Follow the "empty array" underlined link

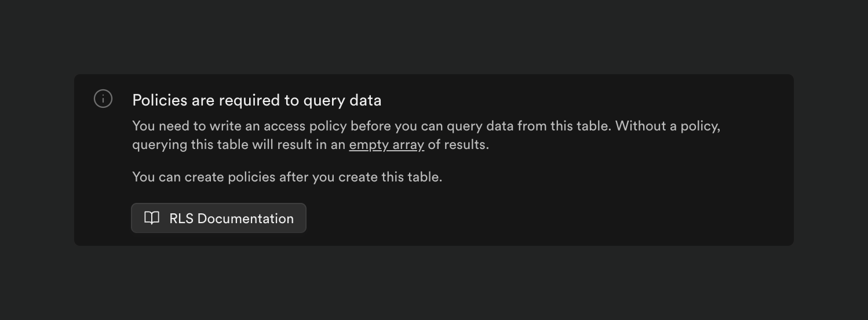point(386,144)
